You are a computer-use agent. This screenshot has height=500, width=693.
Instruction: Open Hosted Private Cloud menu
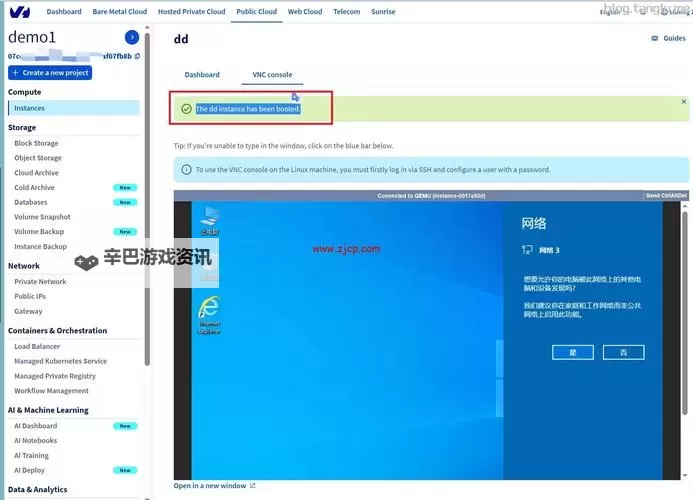coord(192,11)
